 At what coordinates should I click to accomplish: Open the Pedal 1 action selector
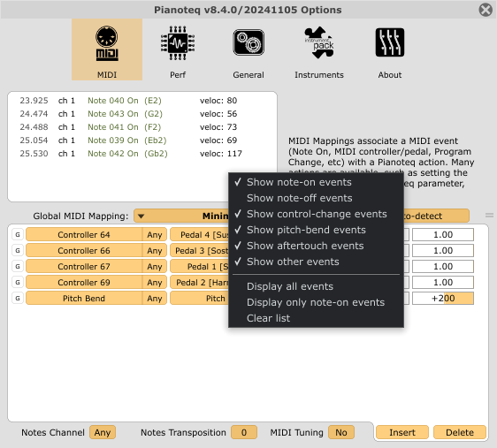[199, 266]
